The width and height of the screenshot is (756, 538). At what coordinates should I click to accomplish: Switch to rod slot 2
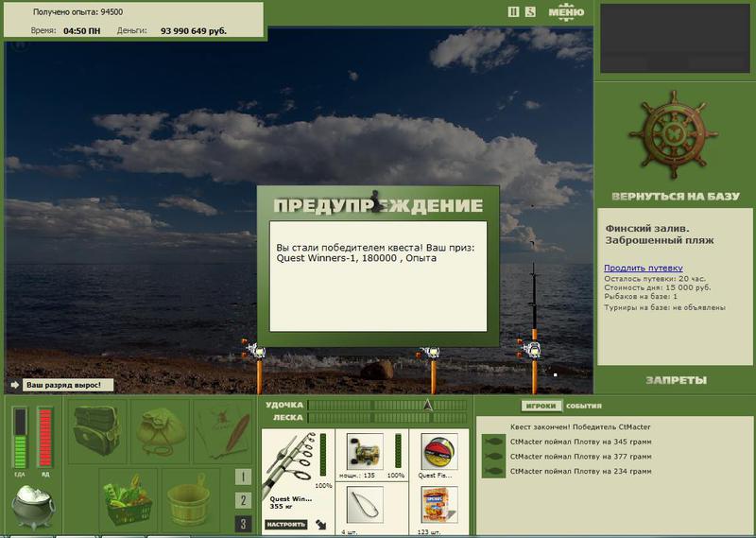243,500
